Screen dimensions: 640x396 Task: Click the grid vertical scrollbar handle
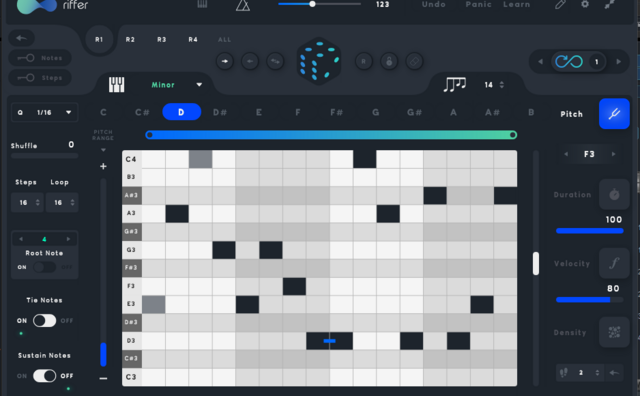tap(536, 263)
